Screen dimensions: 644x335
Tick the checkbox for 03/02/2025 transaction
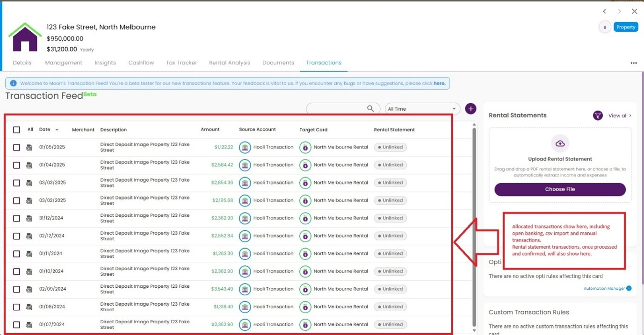click(x=16, y=200)
